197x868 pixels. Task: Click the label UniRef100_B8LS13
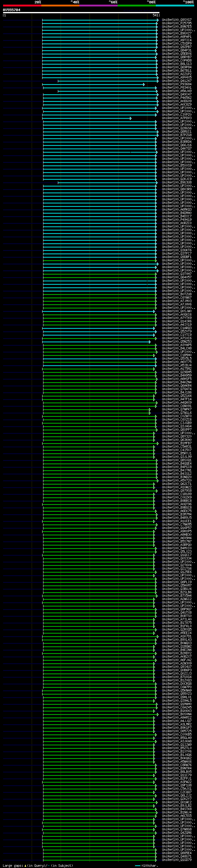coord(177,64)
